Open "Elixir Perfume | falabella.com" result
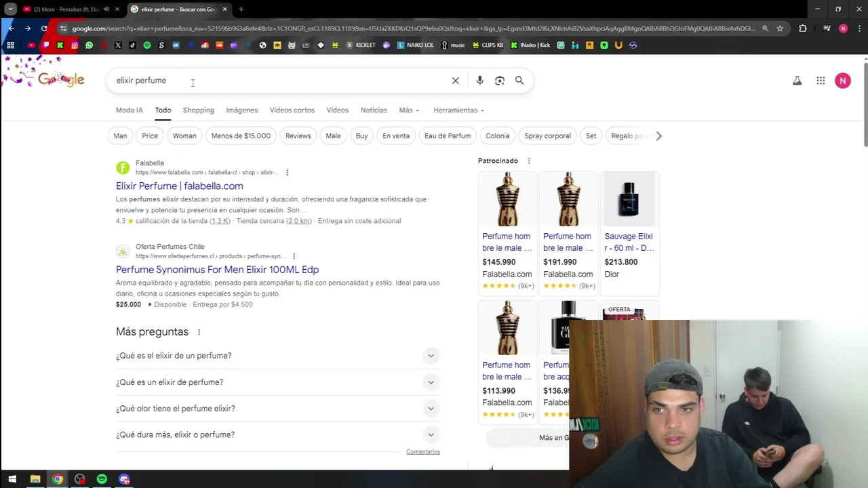The height and width of the screenshot is (488, 868). (x=180, y=186)
